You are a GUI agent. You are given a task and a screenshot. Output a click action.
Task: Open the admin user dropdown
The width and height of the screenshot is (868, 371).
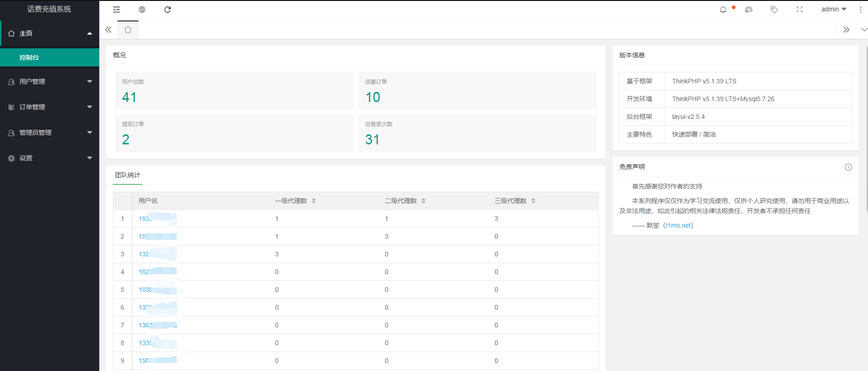pyautogui.click(x=833, y=9)
